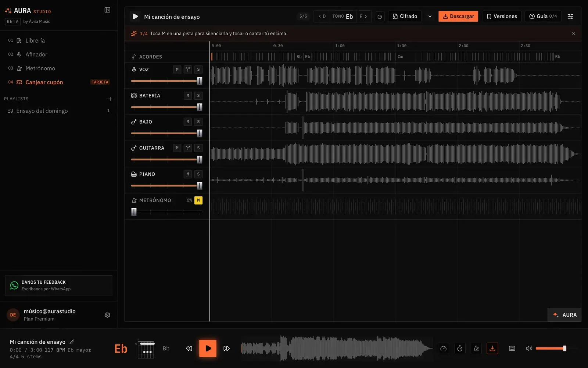Mute the BAJO track

pos(188,122)
